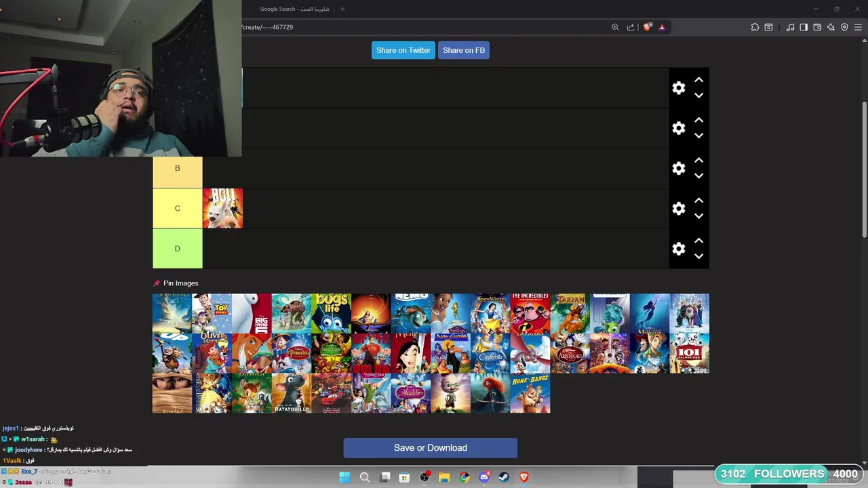The image size is (868, 488).
Task: Click the Share on FB button
Action: [x=464, y=50]
